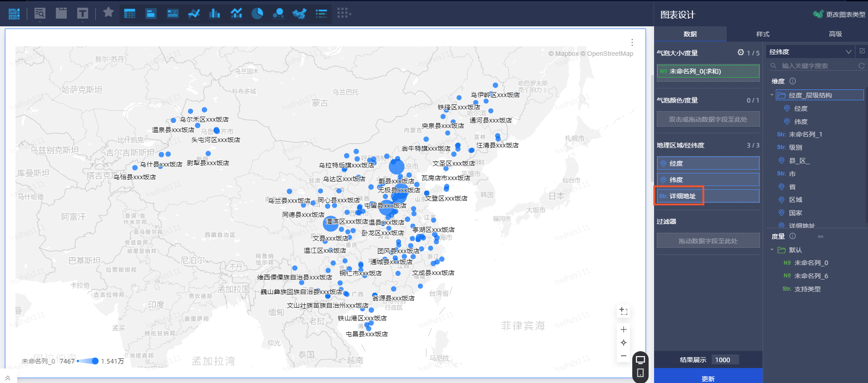Switch to desktop preview layout
Image resolution: width=868 pixels, height=383 pixels.
tap(640, 360)
